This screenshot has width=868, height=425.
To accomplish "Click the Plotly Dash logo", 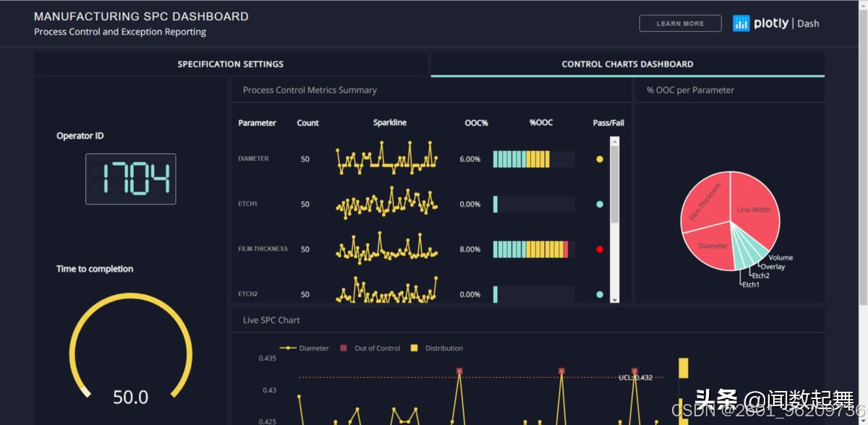I will 776,23.
